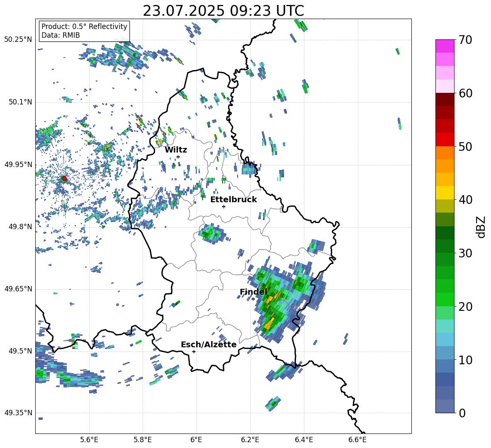
Task: Click the 0 tick on the colorbar
Action: click(x=462, y=413)
